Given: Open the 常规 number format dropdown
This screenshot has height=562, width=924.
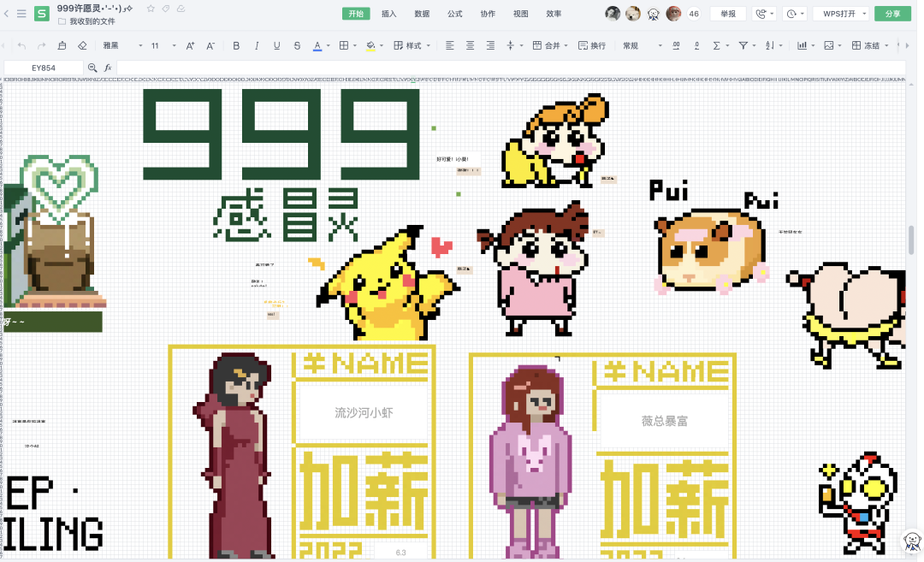Looking at the screenshot, I should click(x=643, y=45).
